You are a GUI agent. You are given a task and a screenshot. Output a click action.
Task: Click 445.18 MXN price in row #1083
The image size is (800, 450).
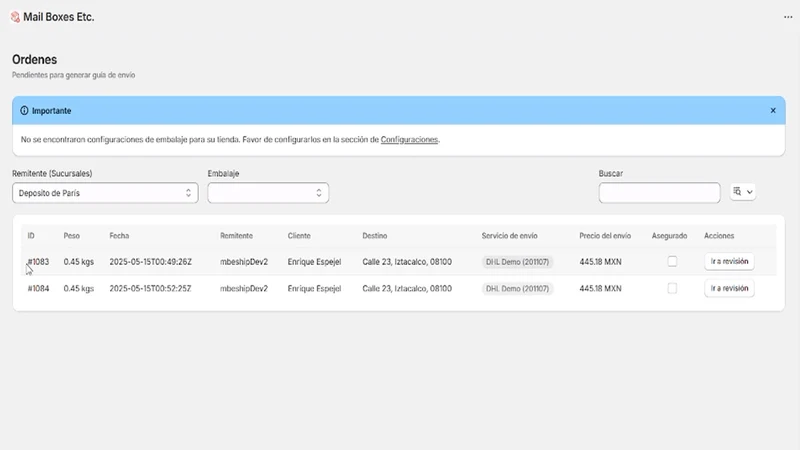(x=601, y=262)
